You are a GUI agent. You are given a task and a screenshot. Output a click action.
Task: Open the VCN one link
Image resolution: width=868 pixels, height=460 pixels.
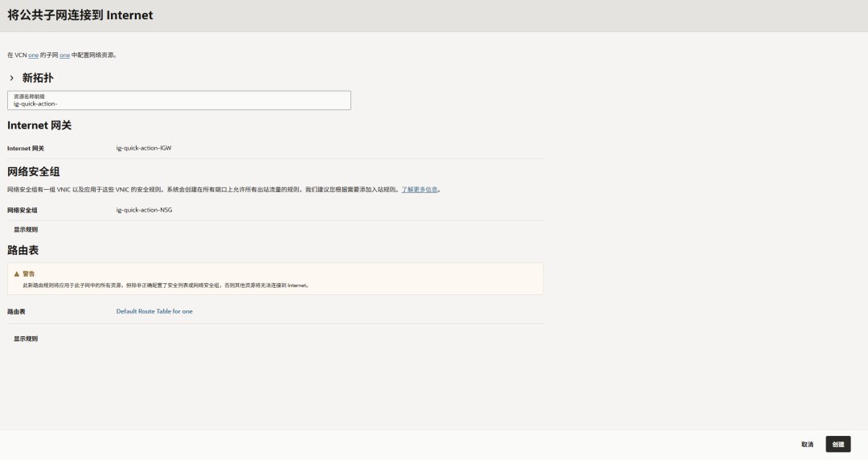tap(33, 55)
